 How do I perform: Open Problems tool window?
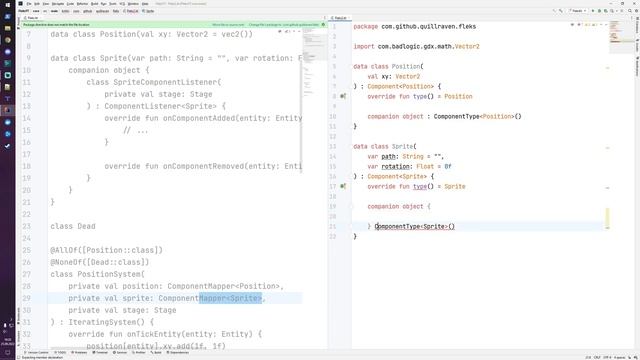click(79, 352)
